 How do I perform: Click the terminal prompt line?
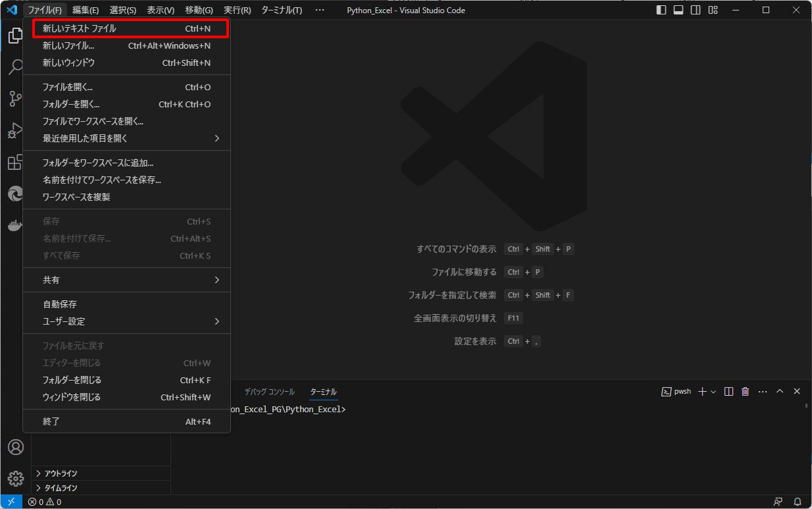point(288,410)
